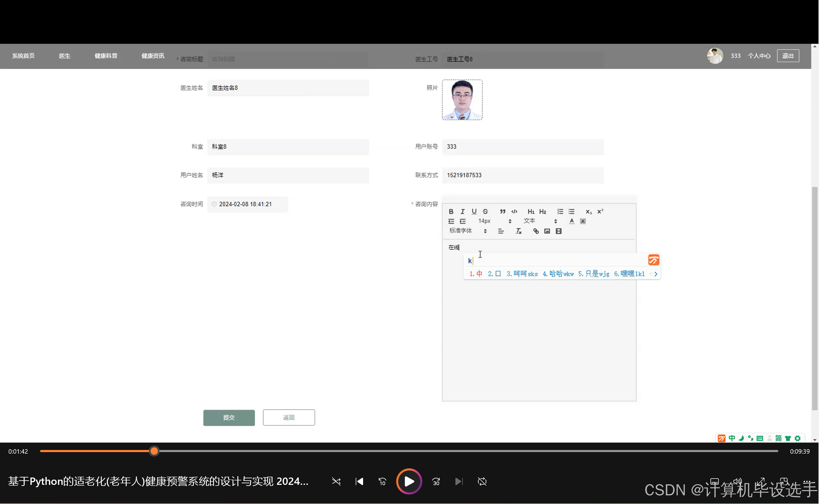This screenshot has height=504, width=819.
Task: Insert a blockquote in the editor
Action: point(503,211)
